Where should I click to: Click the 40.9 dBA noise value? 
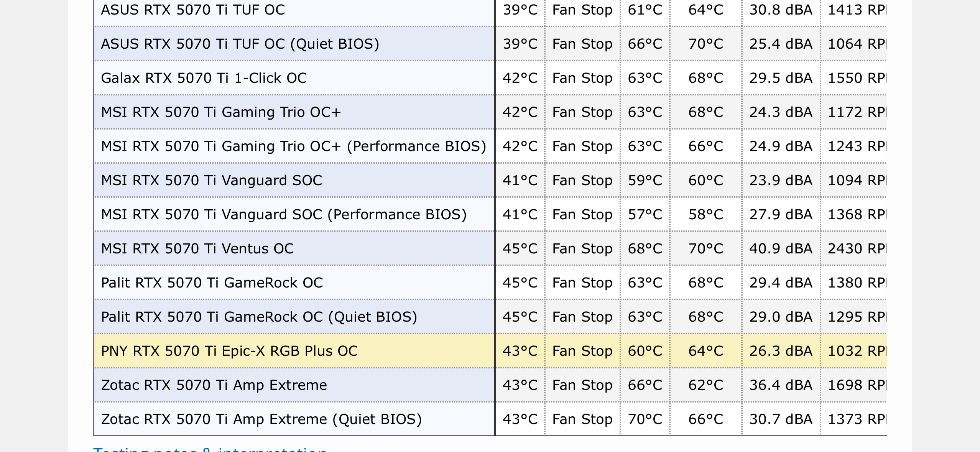point(781,248)
